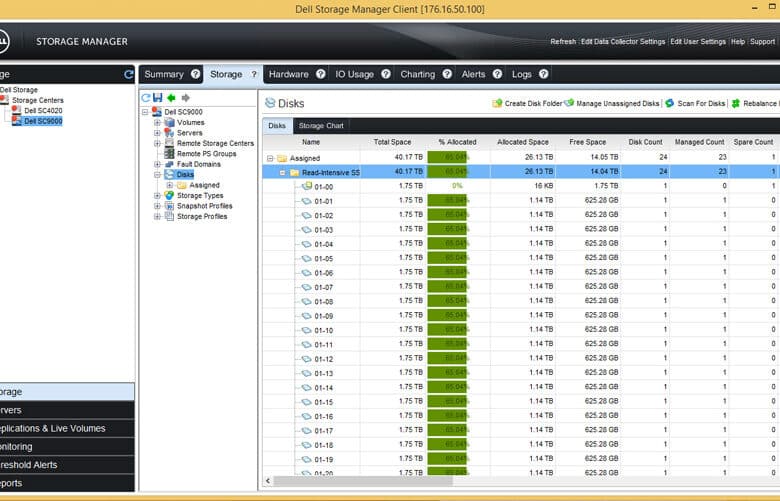The width and height of the screenshot is (780, 501).
Task: Click the Scan For Disks icon
Action: (670, 103)
